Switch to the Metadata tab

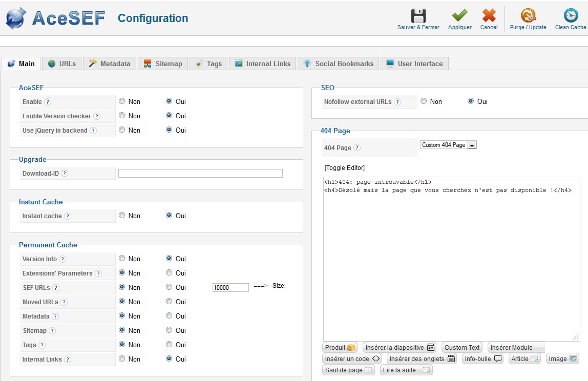[x=110, y=63]
